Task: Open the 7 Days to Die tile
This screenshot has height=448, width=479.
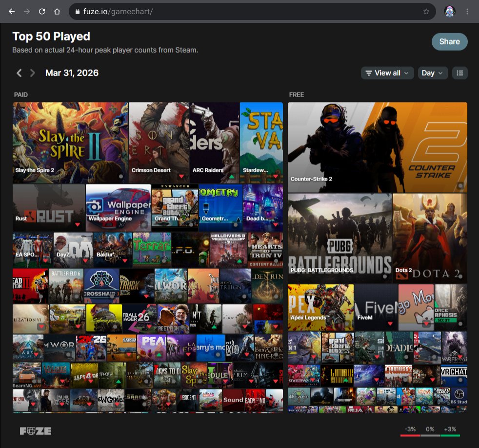Action: tap(167, 375)
